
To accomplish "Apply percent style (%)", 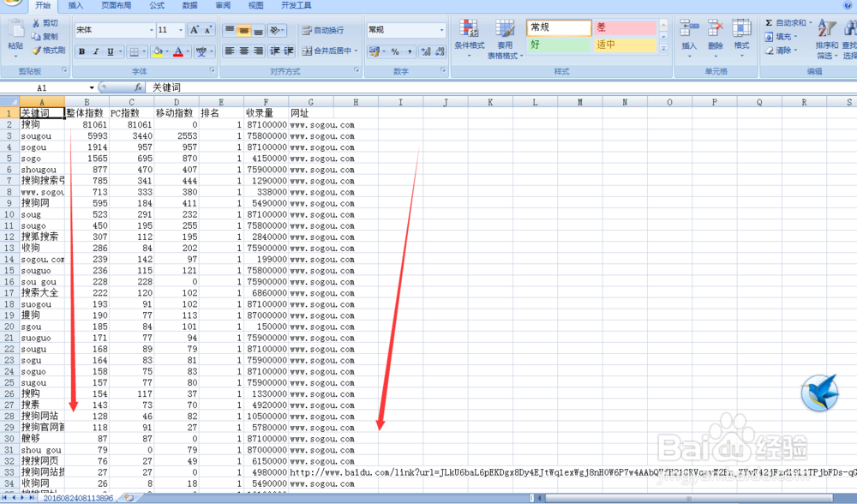I will (x=394, y=51).
